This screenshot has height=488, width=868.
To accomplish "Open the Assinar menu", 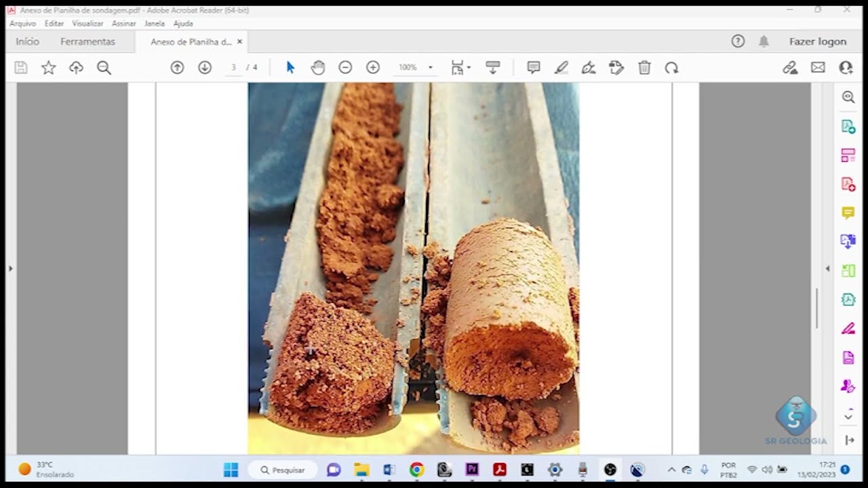I will [124, 23].
